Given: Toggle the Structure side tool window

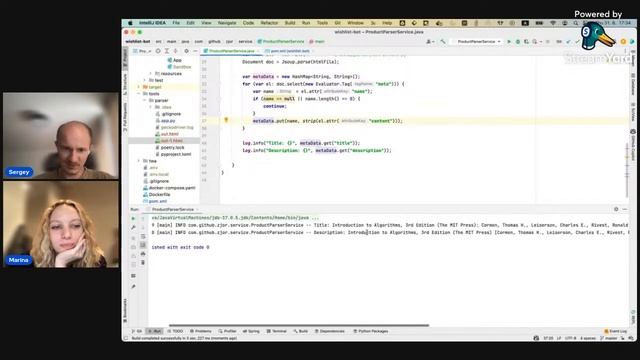Looking at the screenshot, I should point(125,84).
